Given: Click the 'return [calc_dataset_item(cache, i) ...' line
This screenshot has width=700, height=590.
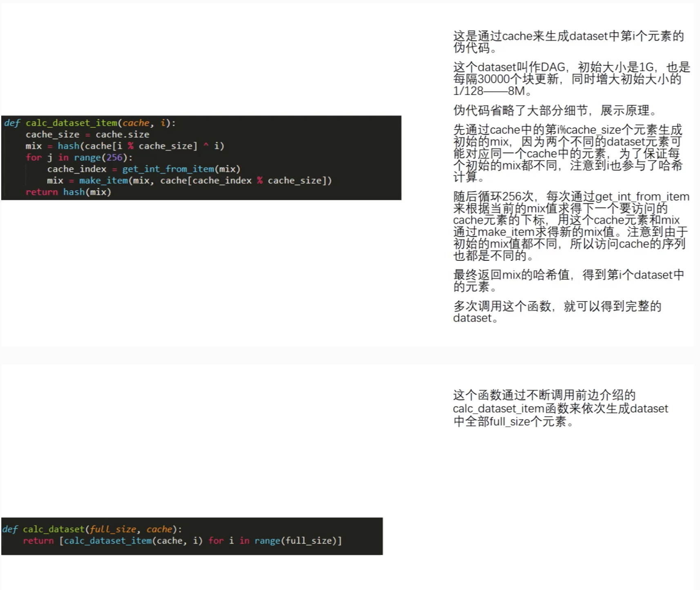Looking at the screenshot, I should (x=183, y=541).
